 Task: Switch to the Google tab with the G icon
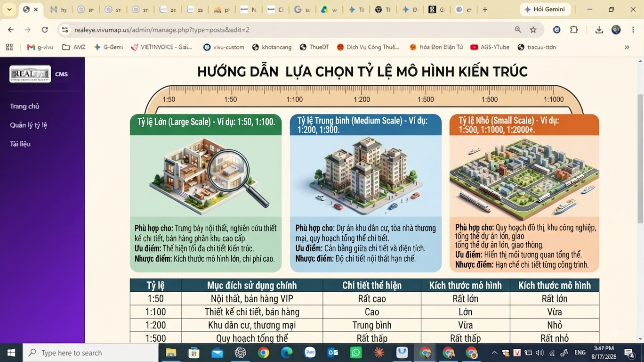coord(302,9)
